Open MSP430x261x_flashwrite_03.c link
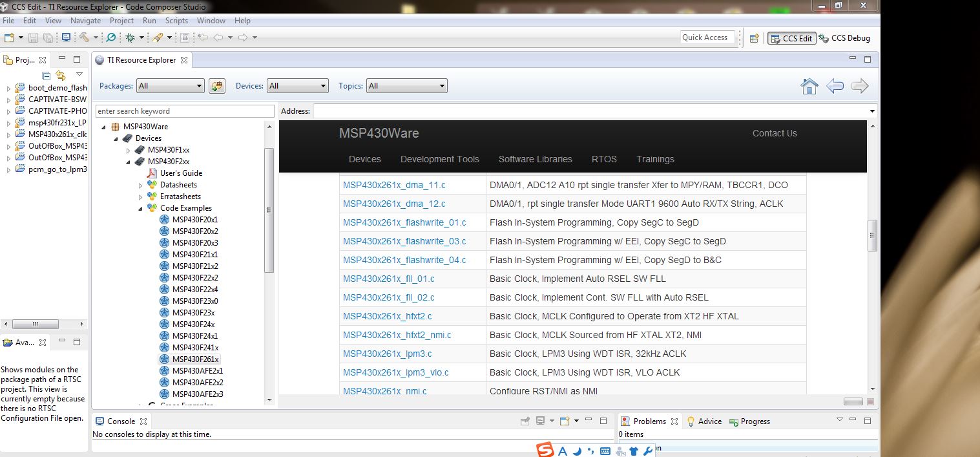980x457 pixels. click(404, 241)
